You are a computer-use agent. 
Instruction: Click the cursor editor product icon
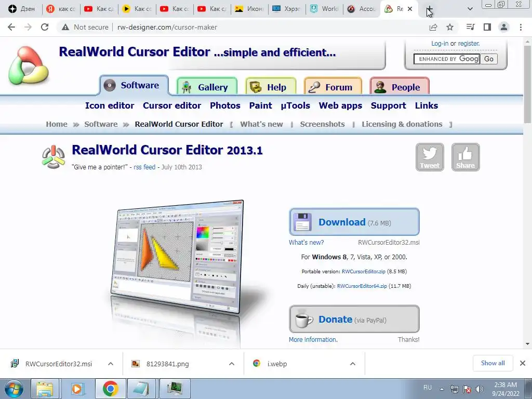coord(54,157)
